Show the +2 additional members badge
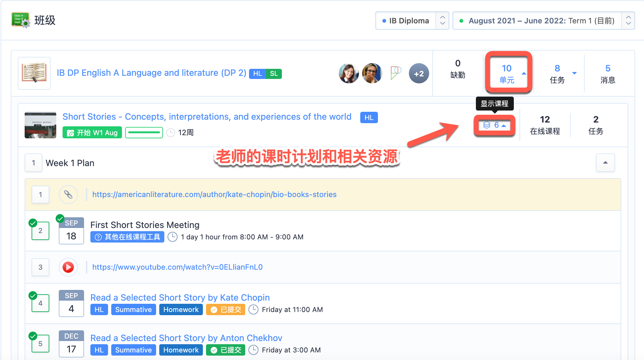This screenshot has height=360, width=644. pyautogui.click(x=419, y=73)
